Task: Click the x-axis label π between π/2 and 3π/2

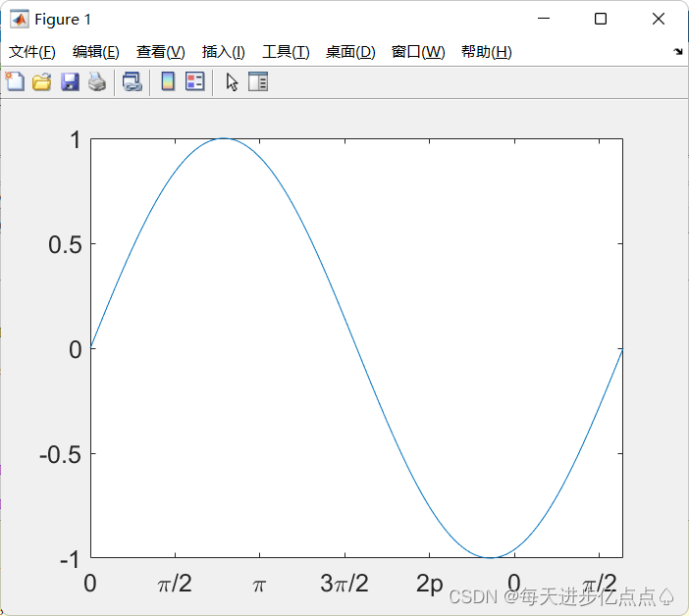Action: 259,586
